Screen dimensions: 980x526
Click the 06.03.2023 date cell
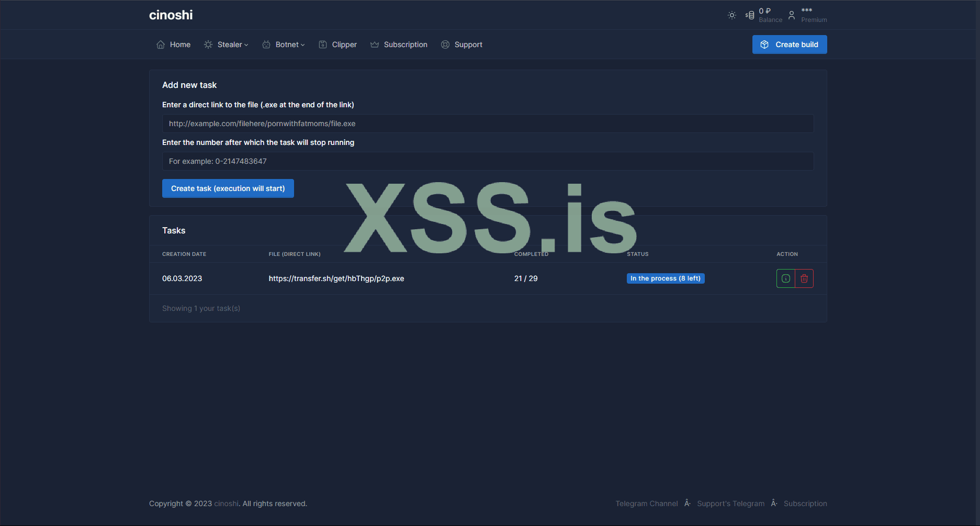pyautogui.click(x=182, y=278)
